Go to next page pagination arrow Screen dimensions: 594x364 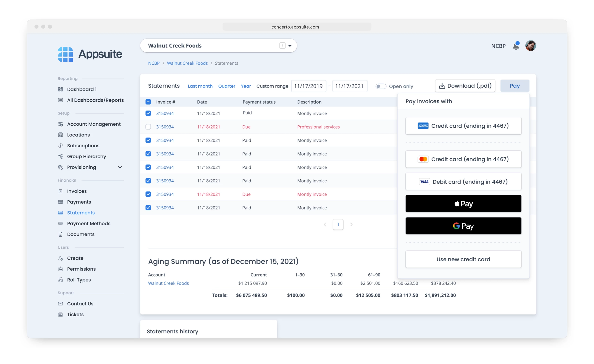tap(351, 224)
